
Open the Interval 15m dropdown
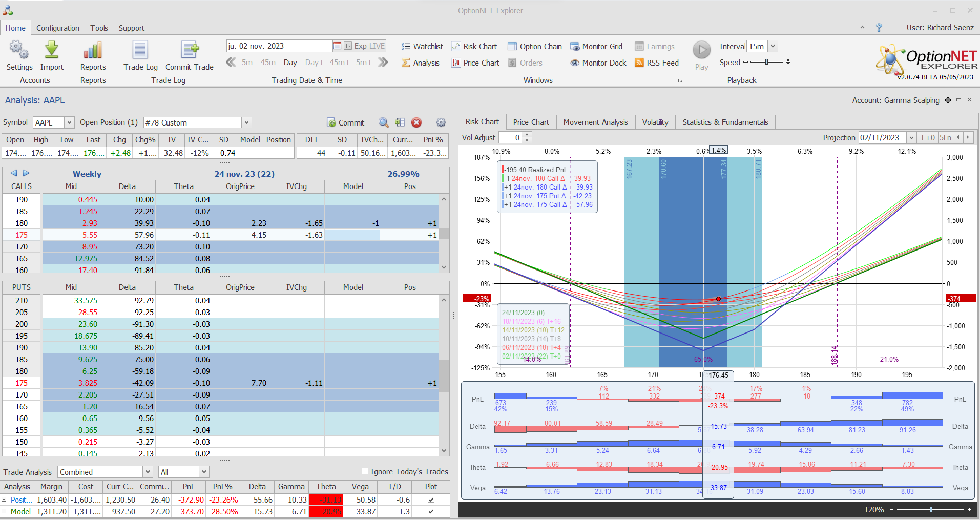pos(773,47)
